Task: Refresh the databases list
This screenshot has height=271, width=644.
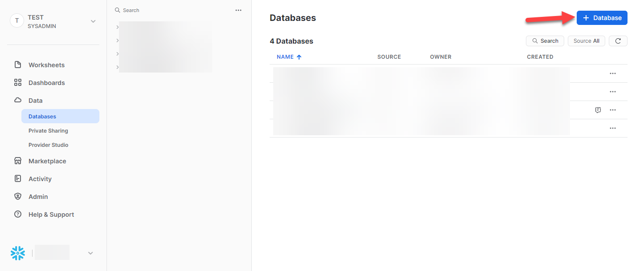Action: [x=618, y=40]
